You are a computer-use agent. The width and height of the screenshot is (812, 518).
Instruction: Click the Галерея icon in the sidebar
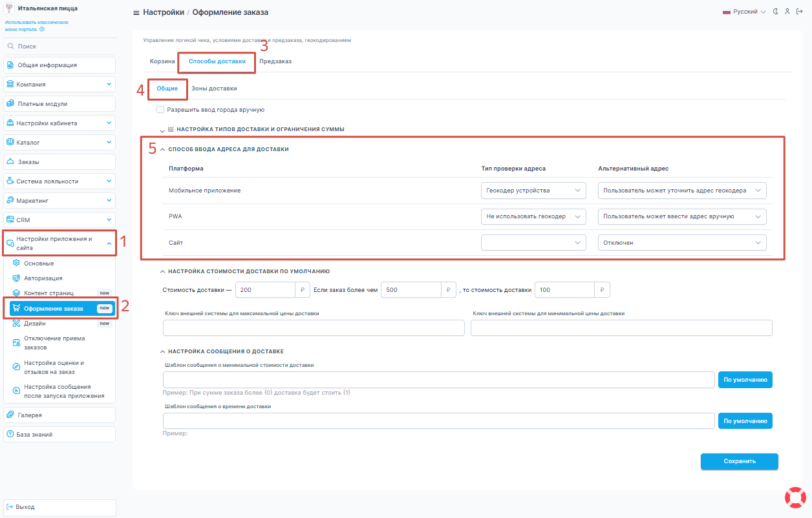coord(10,415)
